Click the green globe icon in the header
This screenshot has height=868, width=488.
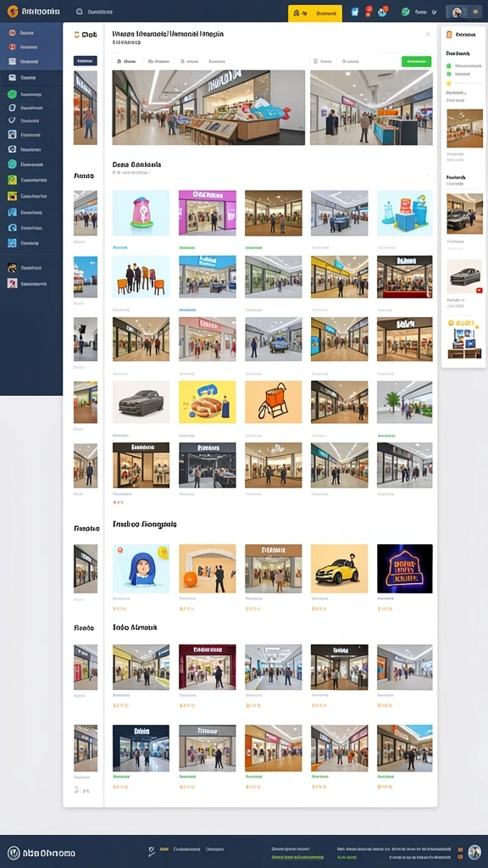pyautogui.click(x=406, y=11)
